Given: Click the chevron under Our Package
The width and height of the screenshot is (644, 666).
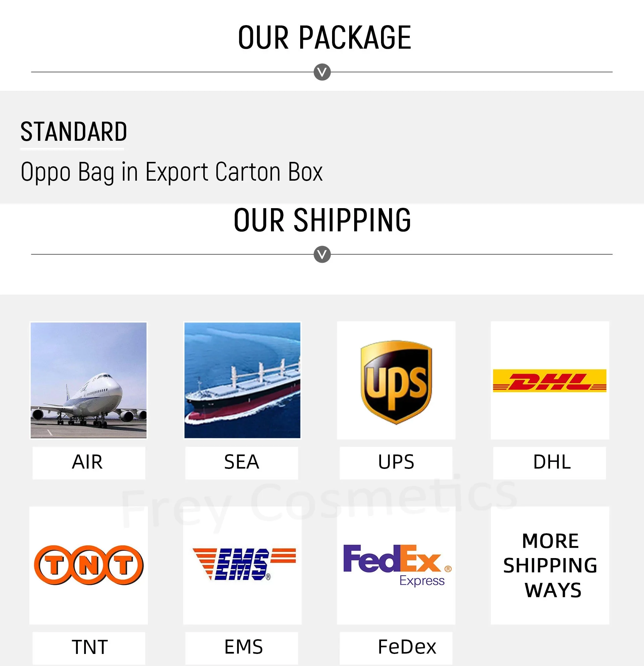Looking at the screenshot, I should pyautogui.click(x=322, y=72).
